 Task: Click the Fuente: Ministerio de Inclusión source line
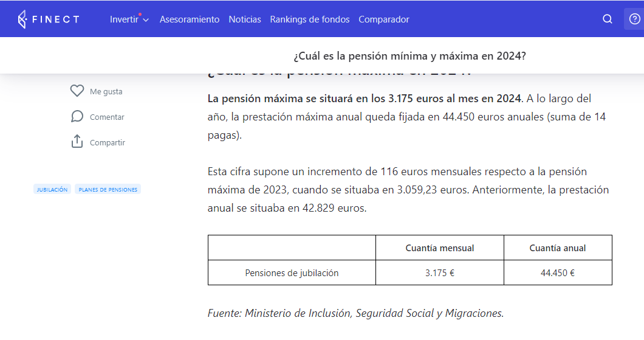355,313
